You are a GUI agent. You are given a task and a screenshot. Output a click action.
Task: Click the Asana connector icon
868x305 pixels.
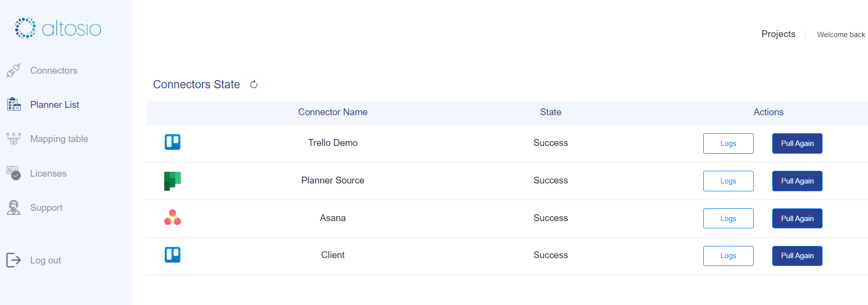[x=172, y=218]
